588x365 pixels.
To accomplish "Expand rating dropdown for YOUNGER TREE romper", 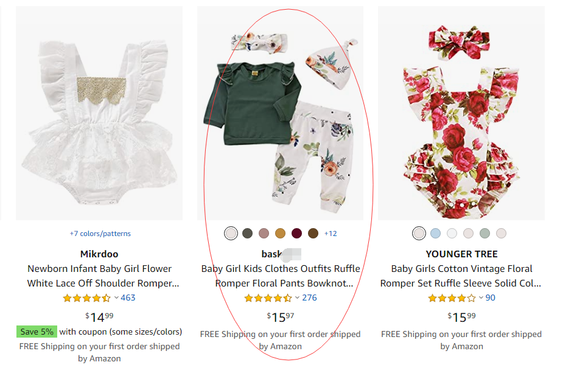I will [481, 297].
